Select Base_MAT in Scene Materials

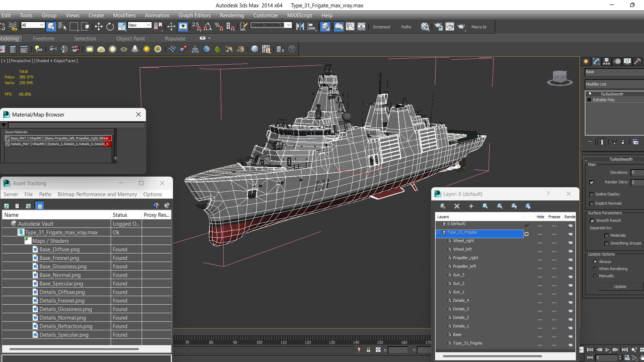click(58, 138)
